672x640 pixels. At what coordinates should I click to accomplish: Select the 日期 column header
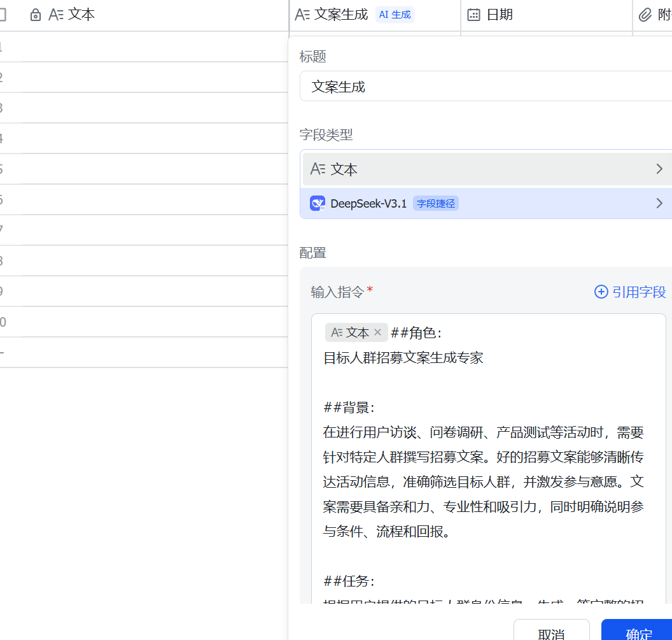pos(500,15)
